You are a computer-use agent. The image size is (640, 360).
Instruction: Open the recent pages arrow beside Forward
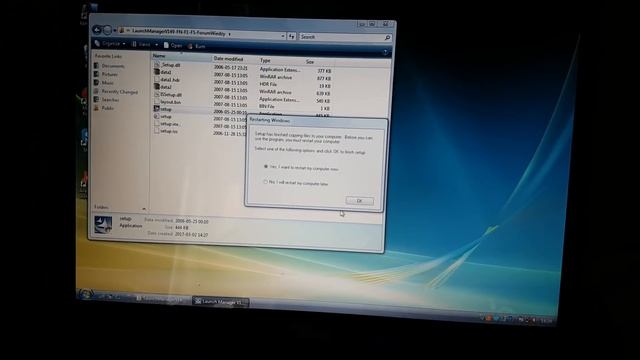click(x=115, y=30)
